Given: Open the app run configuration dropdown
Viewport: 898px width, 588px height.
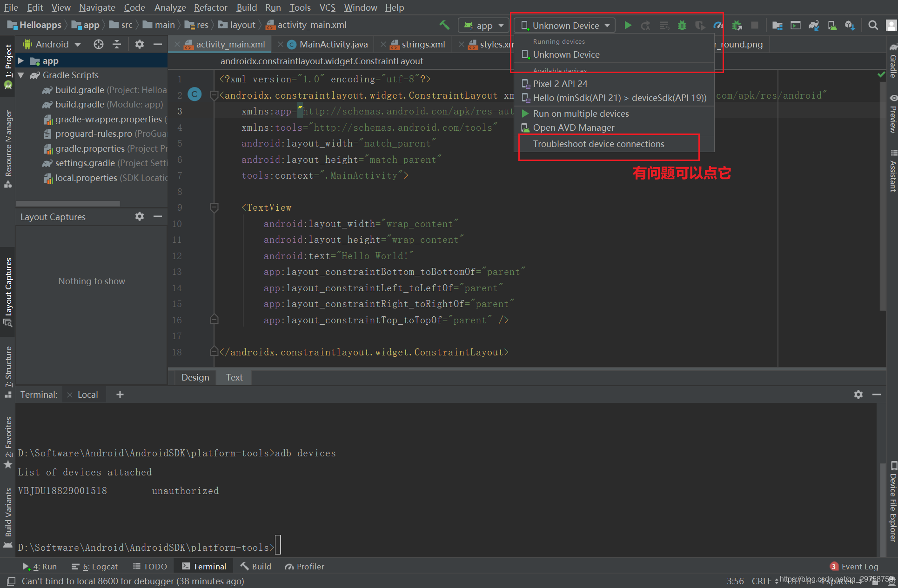Looking at the screenshot, I should (484, 26).
